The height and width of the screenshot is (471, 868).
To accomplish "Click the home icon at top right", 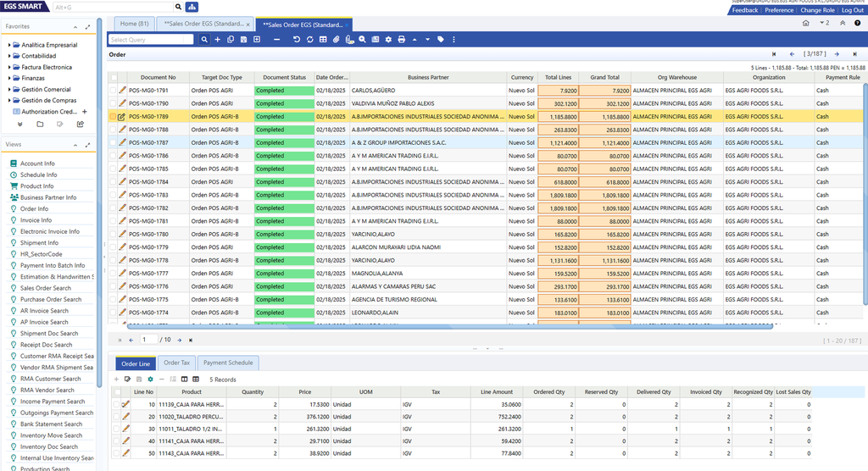I will (806, 23).
